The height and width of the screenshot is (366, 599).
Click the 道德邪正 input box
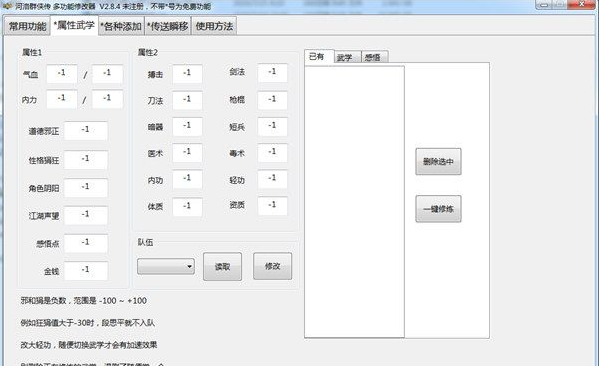tap(86, 131)
